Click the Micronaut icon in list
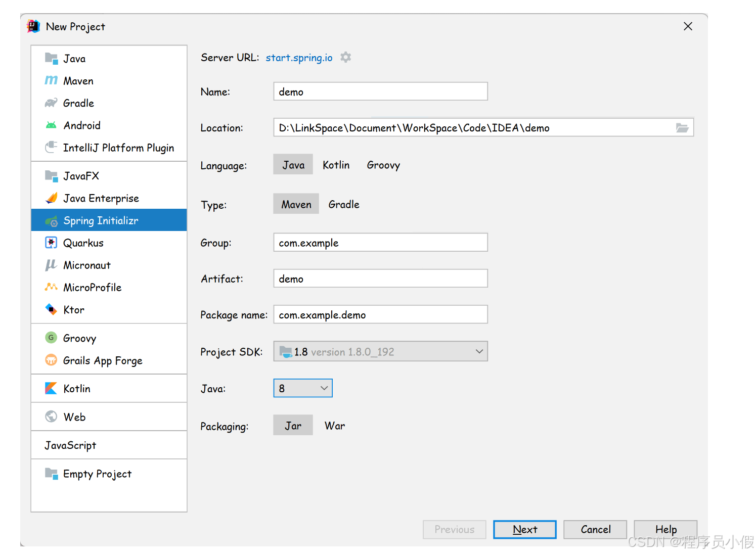This screenshot has width=756, height=555. coord(51,265)
